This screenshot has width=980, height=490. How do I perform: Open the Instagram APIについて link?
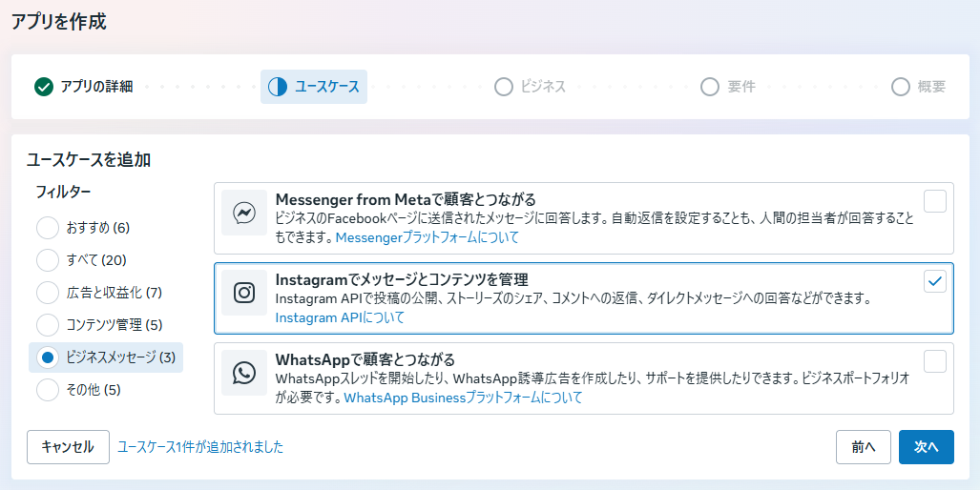click(340, 317)
